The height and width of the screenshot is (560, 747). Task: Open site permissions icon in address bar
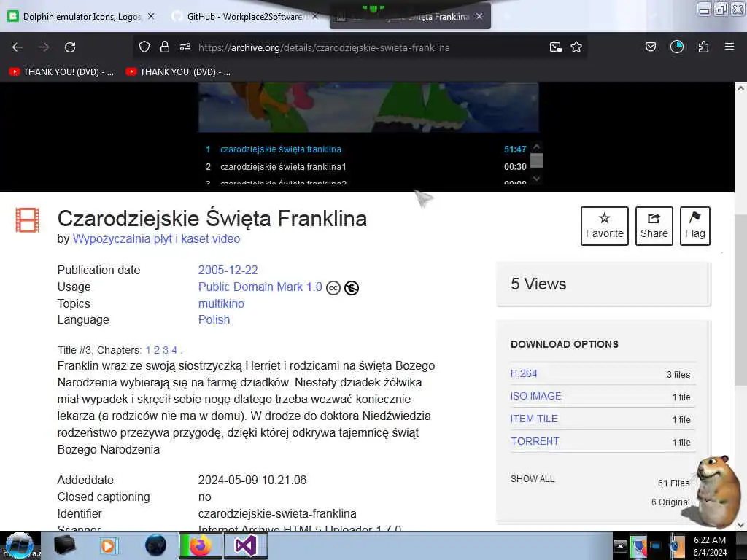pos(185,47)
